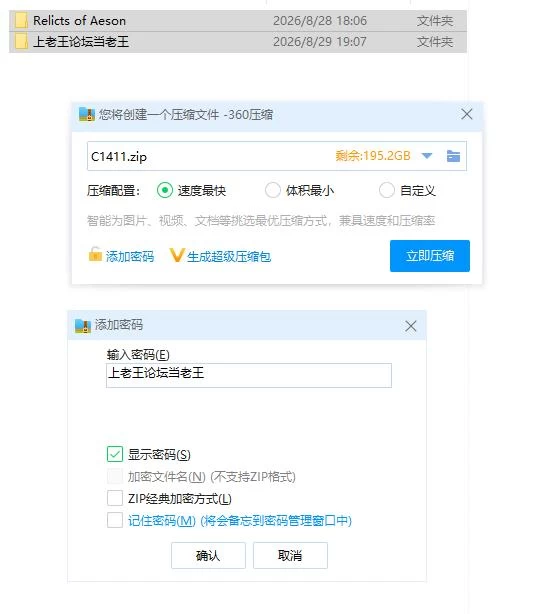
Task: Click the 立即压缩 button
Action: point(430,256)
